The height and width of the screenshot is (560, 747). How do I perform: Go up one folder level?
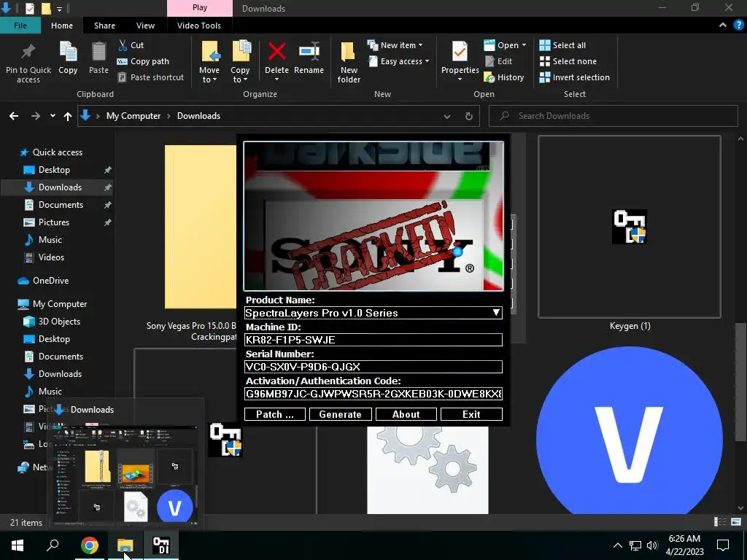coord(68,116)
